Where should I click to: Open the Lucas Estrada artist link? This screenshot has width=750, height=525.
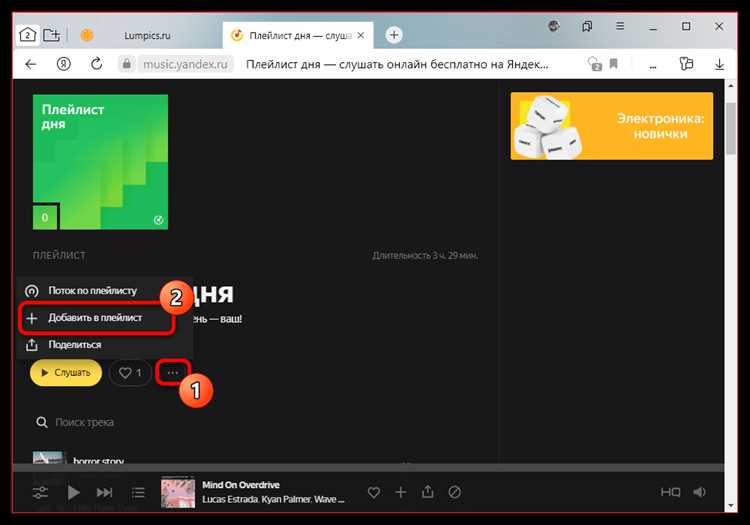pos(230,500)
